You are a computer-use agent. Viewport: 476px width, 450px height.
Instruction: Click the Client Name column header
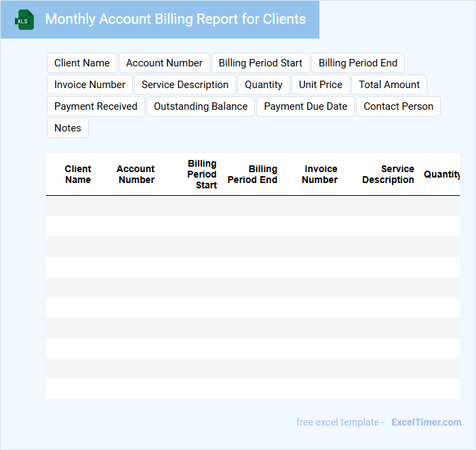click(x=78, y=174)
